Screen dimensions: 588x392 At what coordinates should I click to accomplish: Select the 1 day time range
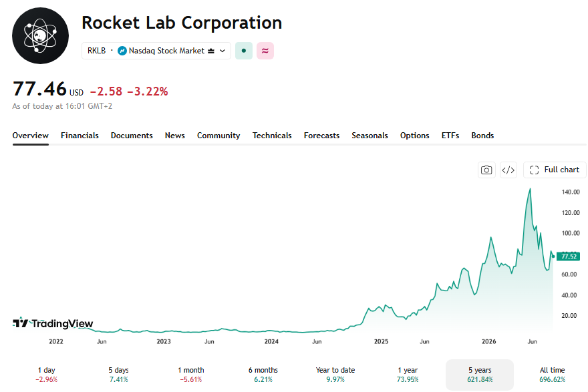point(47,375)
